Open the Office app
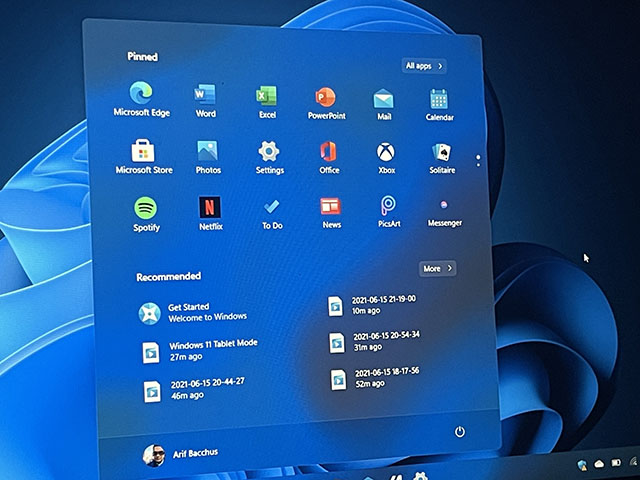640x480 pixels. [329, 158]
